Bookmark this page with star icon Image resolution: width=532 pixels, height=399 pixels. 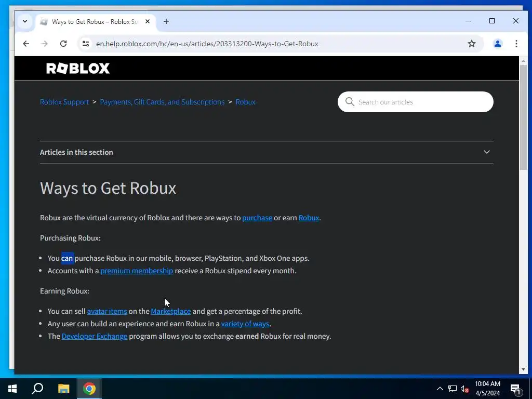coord(472,44)
